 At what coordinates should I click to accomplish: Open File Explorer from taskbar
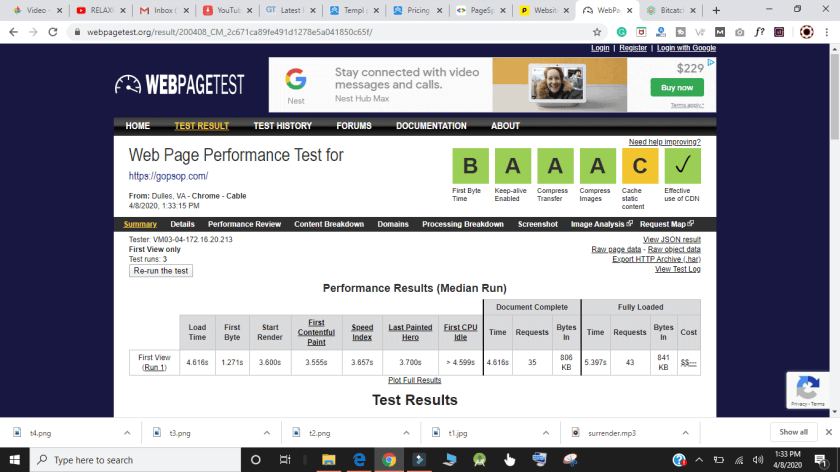328,460
